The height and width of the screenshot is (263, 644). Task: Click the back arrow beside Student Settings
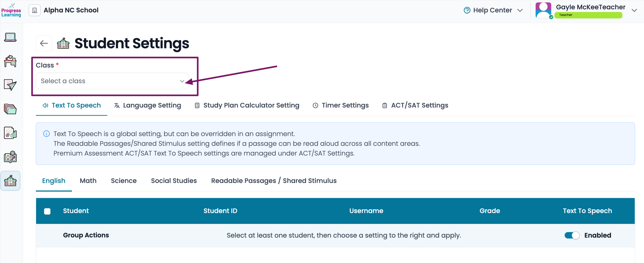[x=44, y=43]
